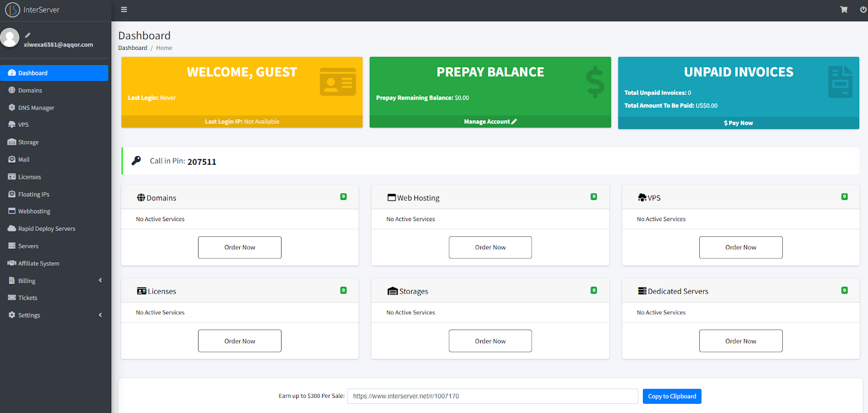Viewport: 868px width, 413px height.
Task: Click the InterServer logo icon
Action: click(12, 10)
